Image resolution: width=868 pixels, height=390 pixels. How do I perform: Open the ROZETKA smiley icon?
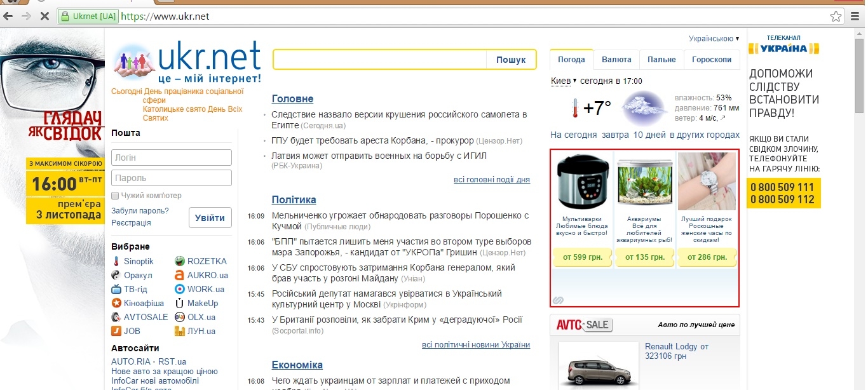[x=180, y=261]
